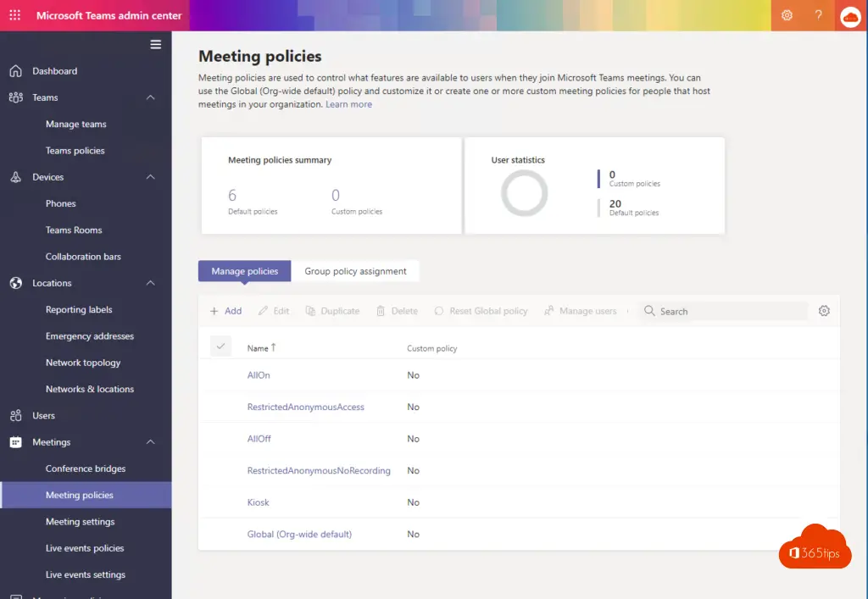Image resolution: width=868 pixels, height=599 pixels.
Task: Open the Global (Org-wide default) policy
Action: (299, 534)
